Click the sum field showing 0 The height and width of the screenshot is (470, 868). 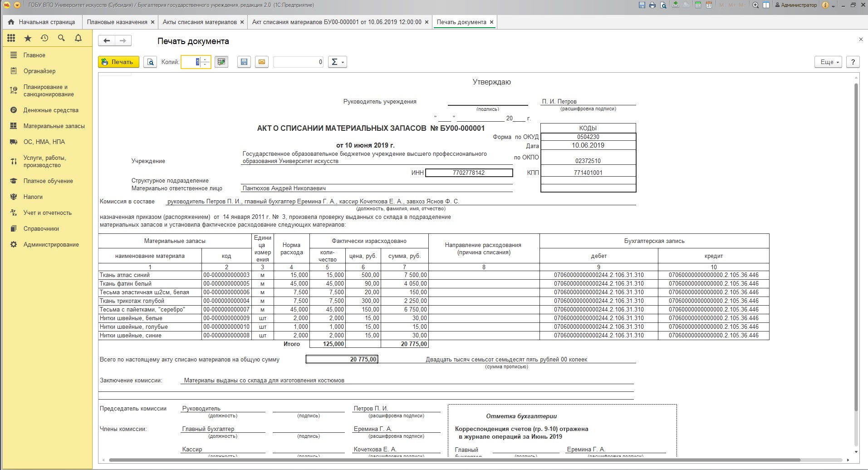tap(298, 62)
